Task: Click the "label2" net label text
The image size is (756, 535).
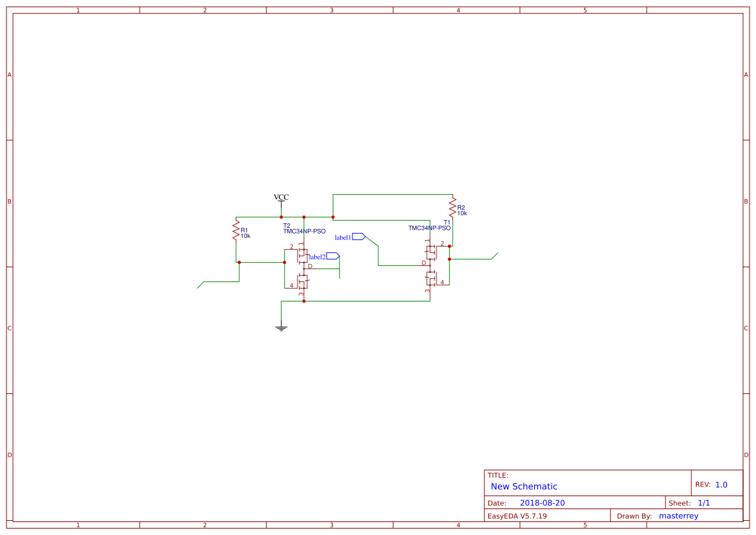Action: click(x=318, y=257)
